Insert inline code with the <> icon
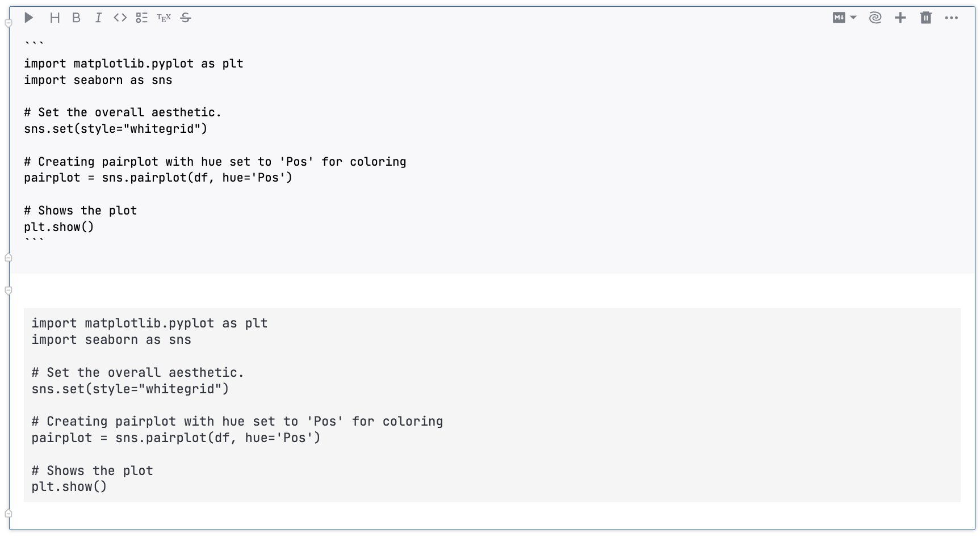The image size is (980, 538). [x=119, y=18]
